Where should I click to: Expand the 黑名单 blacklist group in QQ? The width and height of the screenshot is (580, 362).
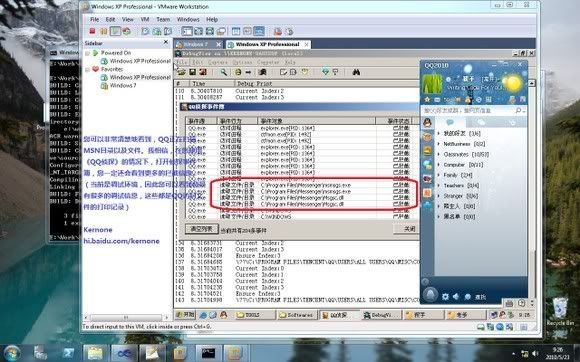point(439,216)
